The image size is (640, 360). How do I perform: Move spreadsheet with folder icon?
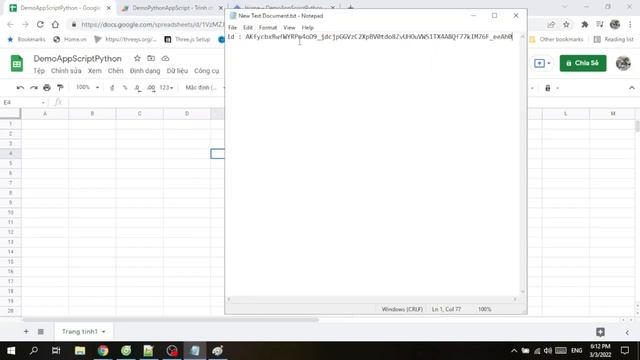coord(151,58)
